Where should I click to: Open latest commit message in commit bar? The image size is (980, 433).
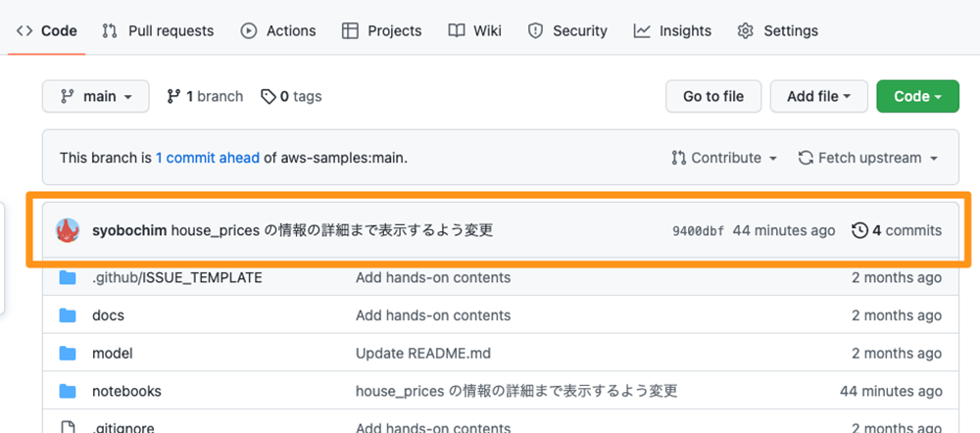pyautogui.click(x=332, y=230)
